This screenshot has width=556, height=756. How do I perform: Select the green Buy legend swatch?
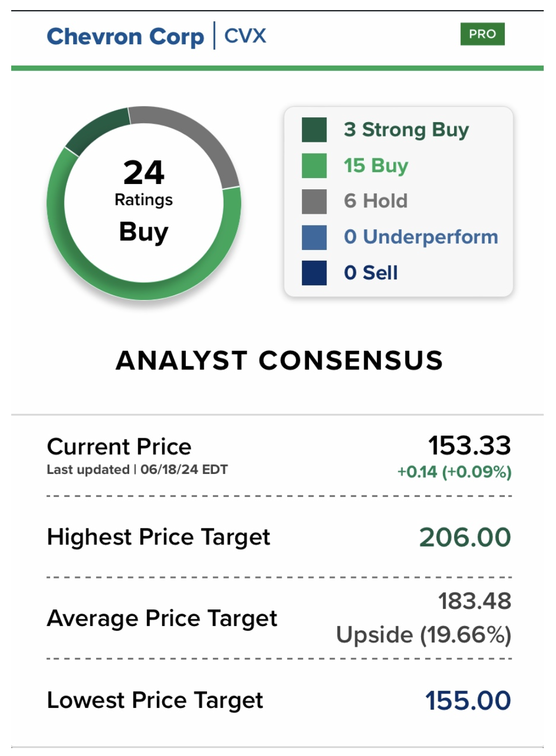coord(314,166)
